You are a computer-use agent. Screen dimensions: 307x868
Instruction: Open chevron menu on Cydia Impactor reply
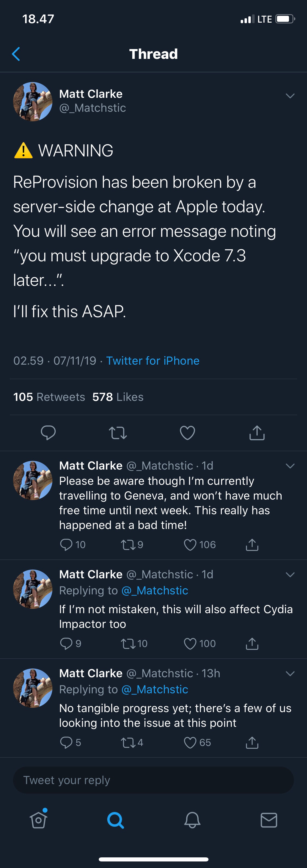pos(290,574)
